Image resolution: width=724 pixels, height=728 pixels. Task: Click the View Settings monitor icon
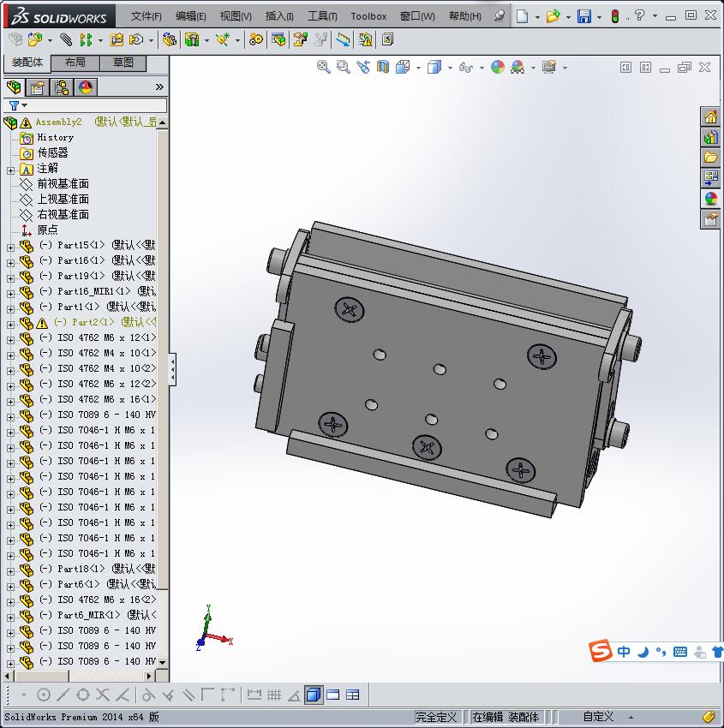point(549,68)
